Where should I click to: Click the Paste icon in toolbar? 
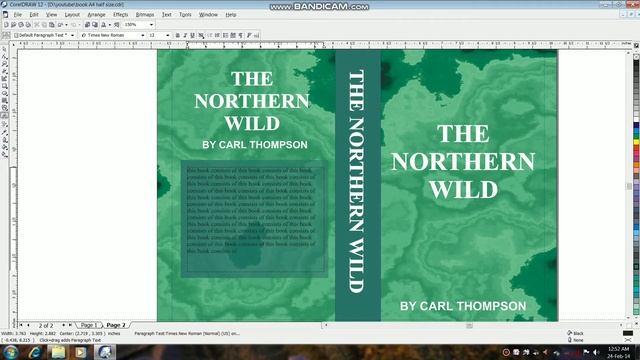(x=52, y=24)
